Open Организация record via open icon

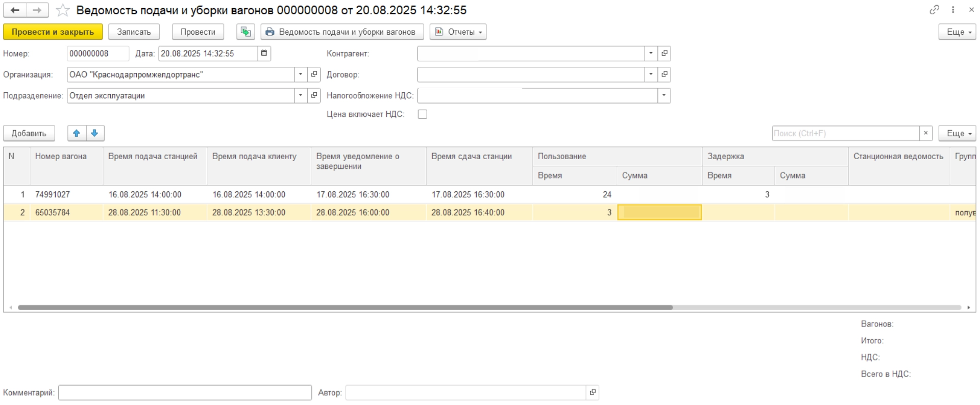314,74
